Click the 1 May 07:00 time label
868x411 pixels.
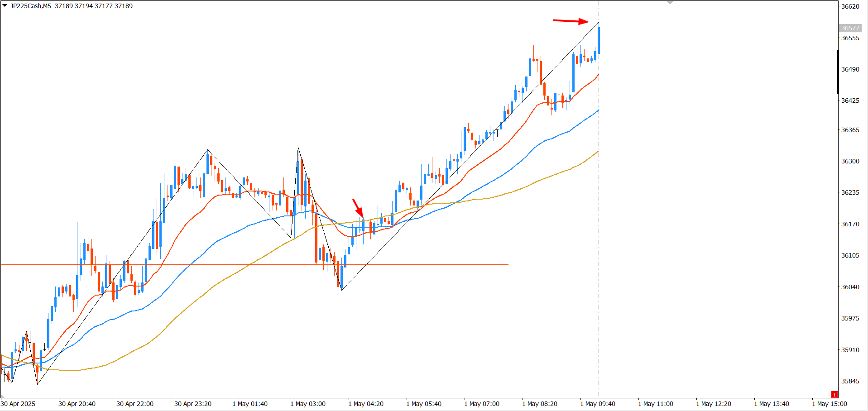(x=482, y=404)
